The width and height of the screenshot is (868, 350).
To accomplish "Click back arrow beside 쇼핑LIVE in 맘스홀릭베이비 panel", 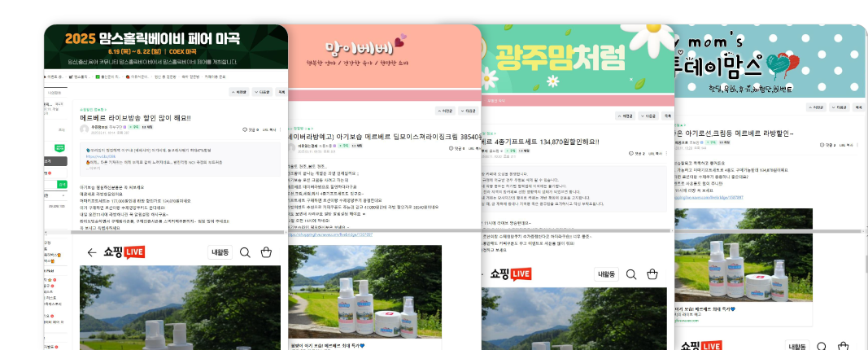I will [92, 252].
